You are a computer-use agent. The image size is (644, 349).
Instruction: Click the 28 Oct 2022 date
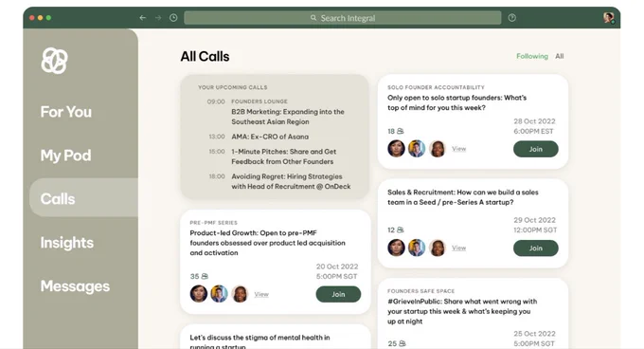click(x=534, y=121)
